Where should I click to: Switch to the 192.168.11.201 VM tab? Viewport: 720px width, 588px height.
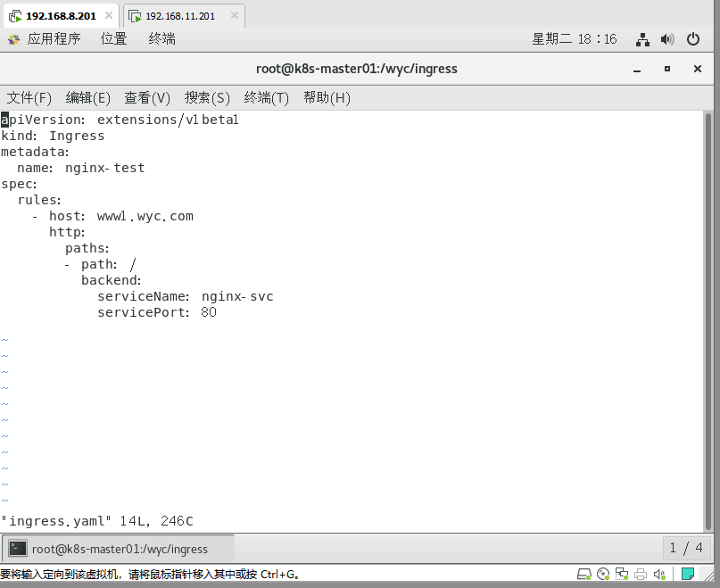[184, 16]
